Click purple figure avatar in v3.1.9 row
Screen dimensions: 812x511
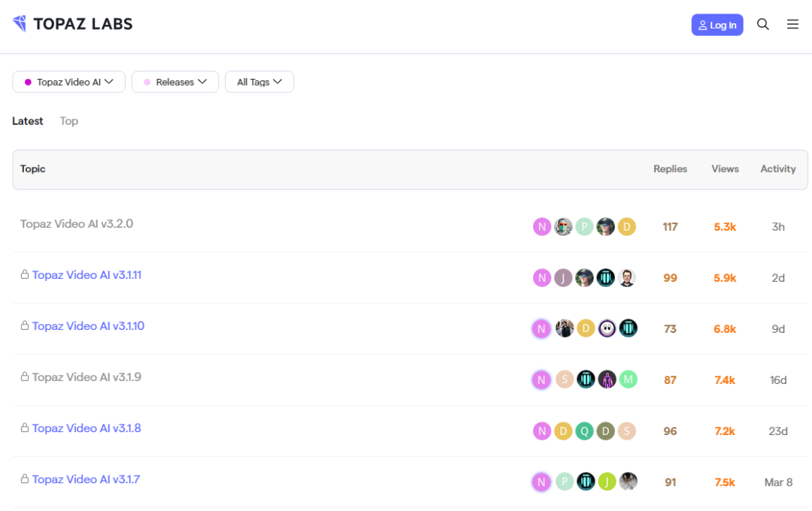[607, 379]
